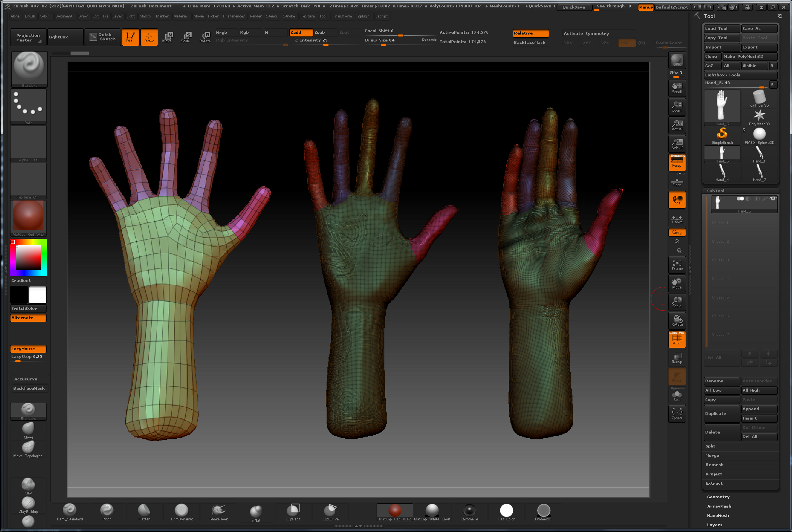Toggle Persp perspective icon
792x532 pixels.
pos(677,162)
